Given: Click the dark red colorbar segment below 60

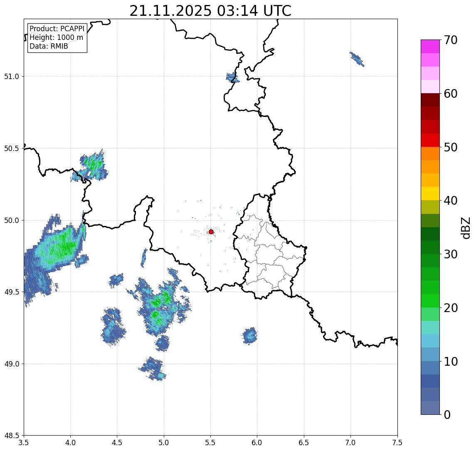Looking at the screenshot, I should [x=430, y=100].
